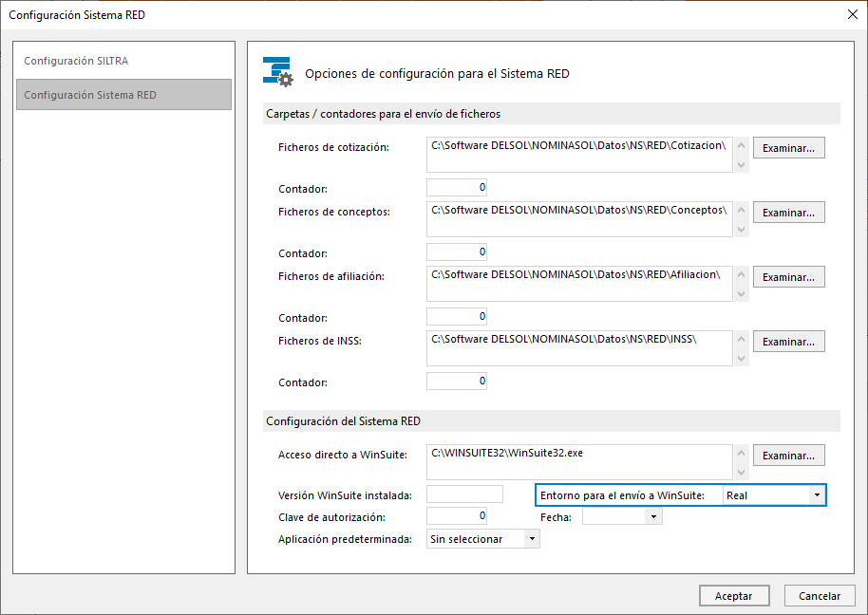
Task: Edit the Ficheros de INSS path field
Action: 579,348
